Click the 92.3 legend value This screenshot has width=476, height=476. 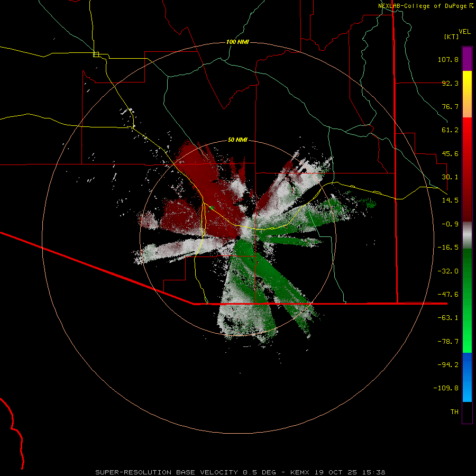coord(450,83)
